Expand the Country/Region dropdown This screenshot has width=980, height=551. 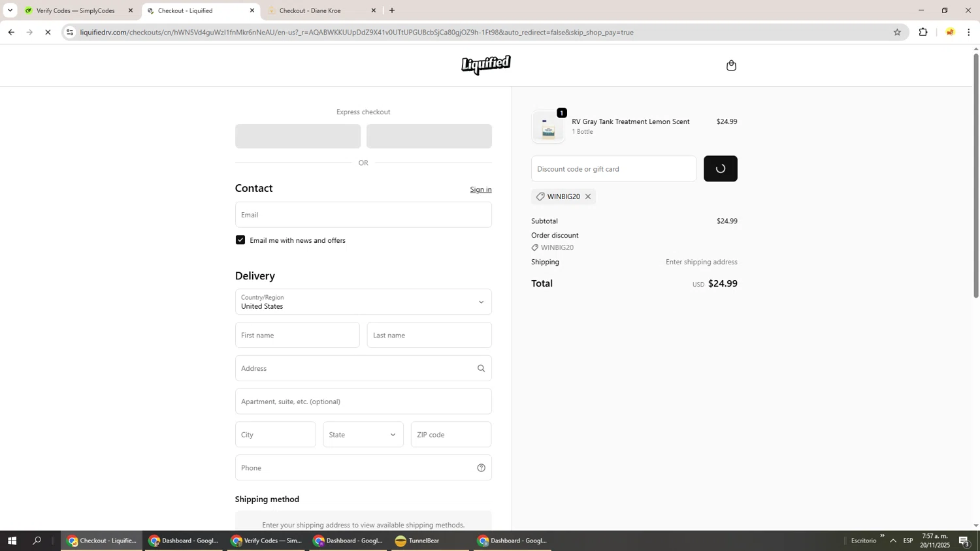point(363,302)
